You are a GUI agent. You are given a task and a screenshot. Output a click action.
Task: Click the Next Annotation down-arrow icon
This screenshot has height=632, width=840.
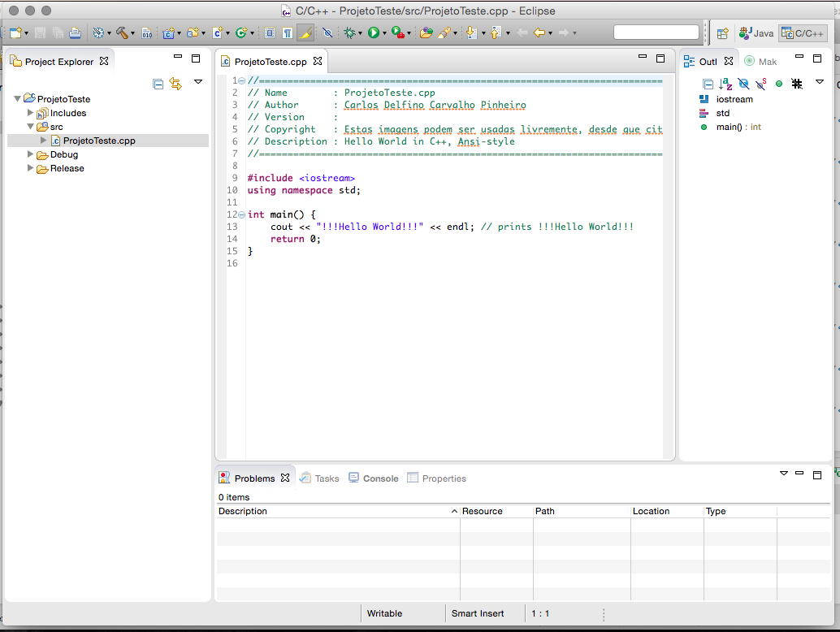471,33
